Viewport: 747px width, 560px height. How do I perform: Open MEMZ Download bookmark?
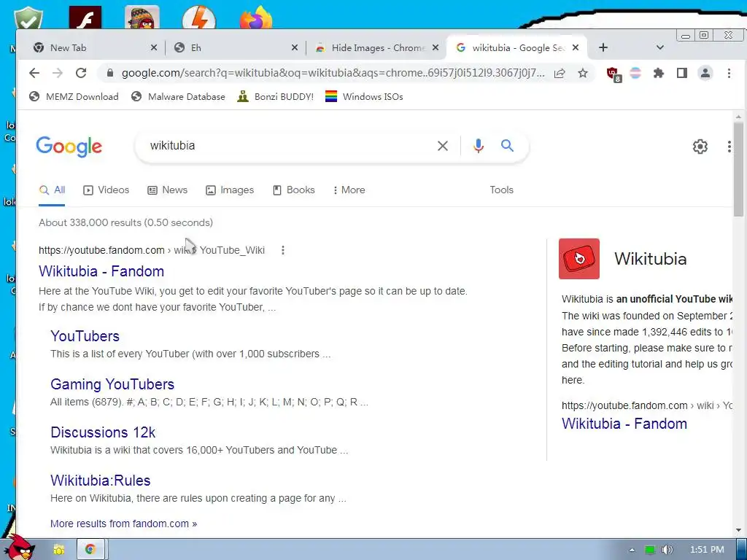(x=74, y=97)
